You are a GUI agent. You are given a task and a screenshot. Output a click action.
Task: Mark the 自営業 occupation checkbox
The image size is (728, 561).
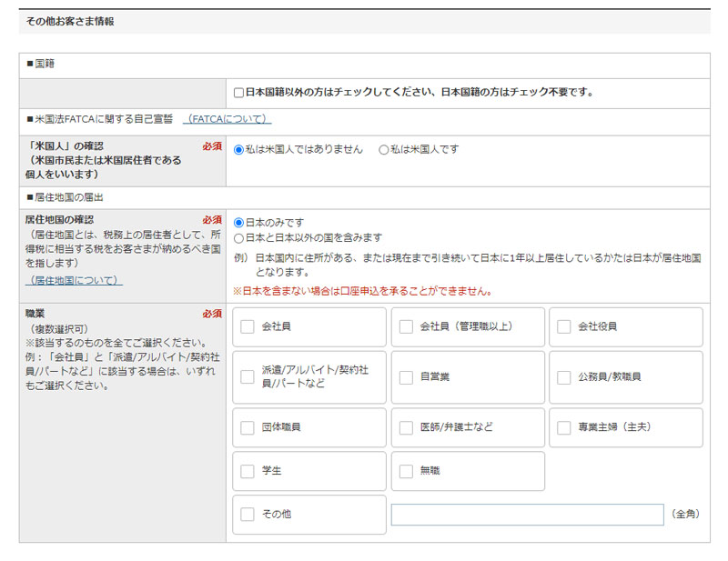tap(406, 377)
